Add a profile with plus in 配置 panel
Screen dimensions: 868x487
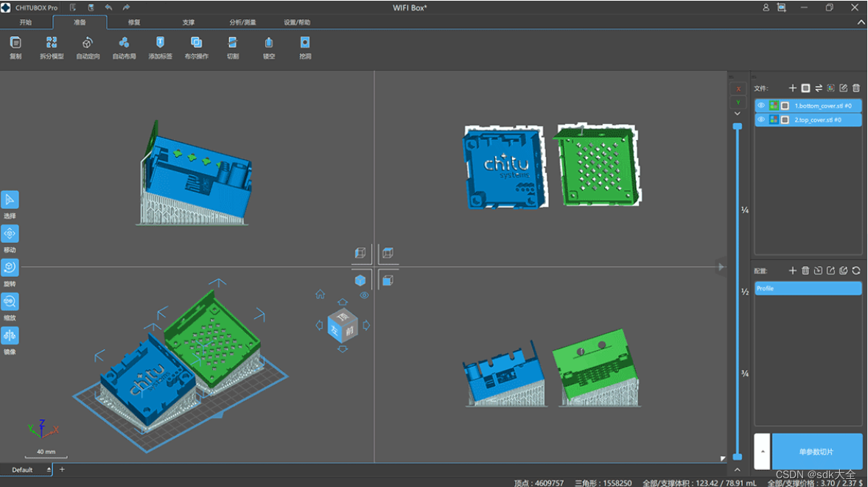click(x=793, y=270)
